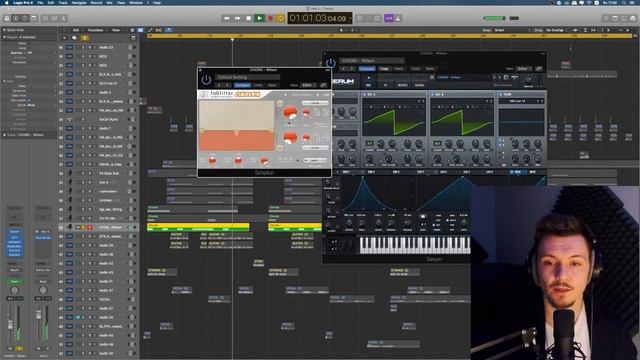This screenshot has height=360, width=640.
Task: Open the Serum window preset dropdown
Action: point(371,60)
